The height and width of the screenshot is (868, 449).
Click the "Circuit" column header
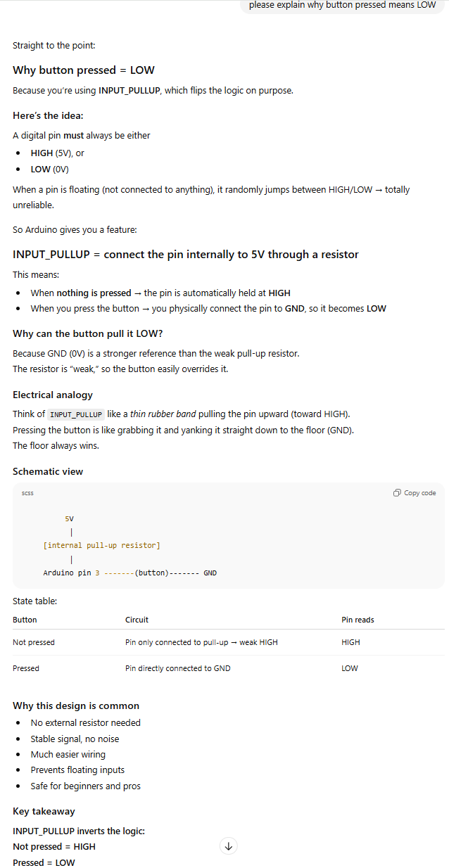(137, 620)
